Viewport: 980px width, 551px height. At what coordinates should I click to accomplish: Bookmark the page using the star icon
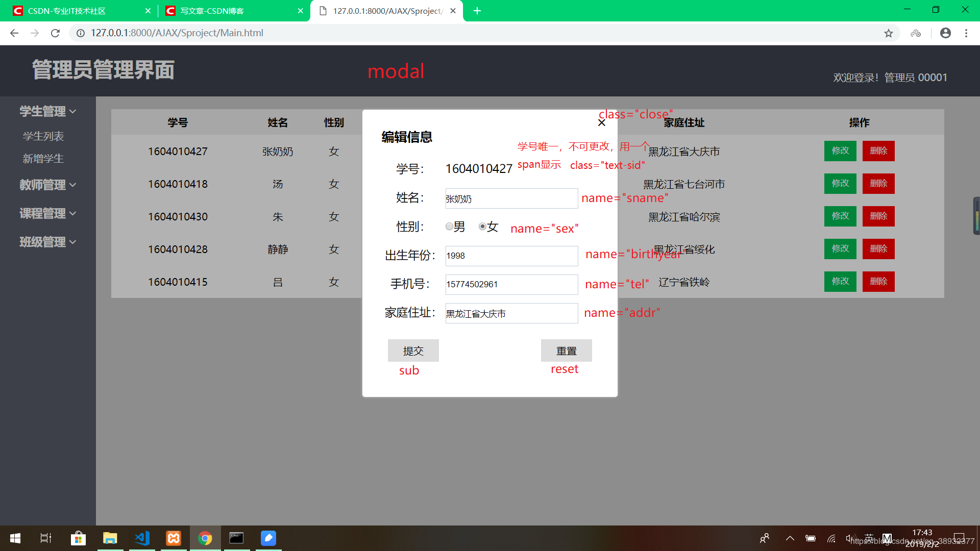[889, 33]
